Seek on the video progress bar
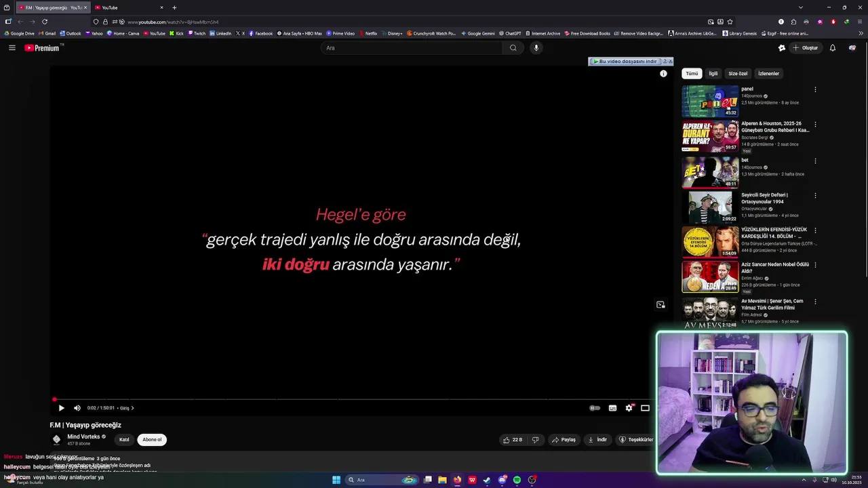868x488 pixels. coord(351,399)
